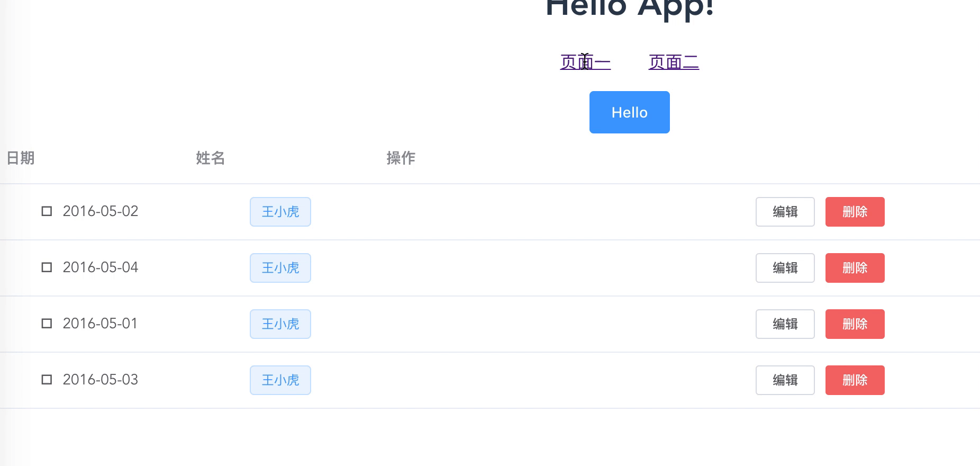
Task: Click the 日期 column header
Action: [x=21, y=158]
